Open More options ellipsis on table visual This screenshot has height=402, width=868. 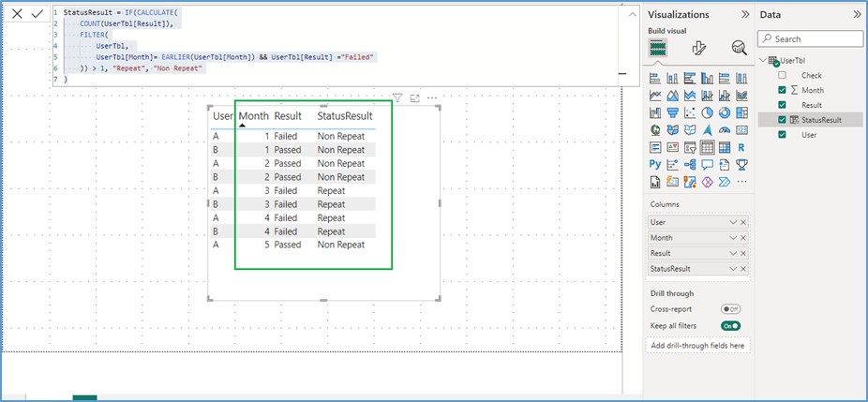(432, 98)
